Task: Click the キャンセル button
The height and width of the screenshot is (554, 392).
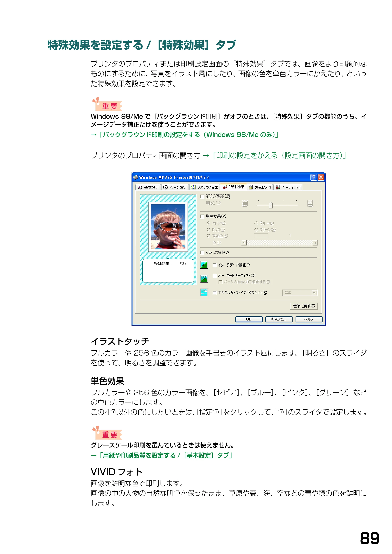Action: point(279,319)
